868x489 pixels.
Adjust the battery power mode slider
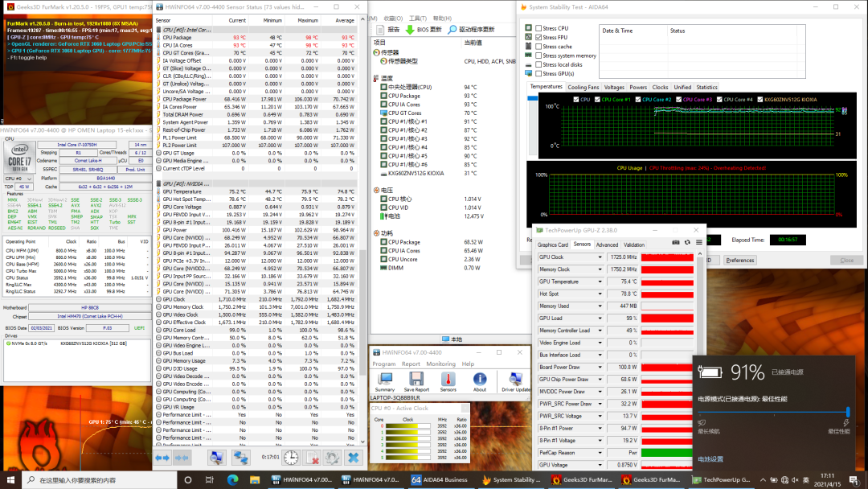click(x=847, y=413)
